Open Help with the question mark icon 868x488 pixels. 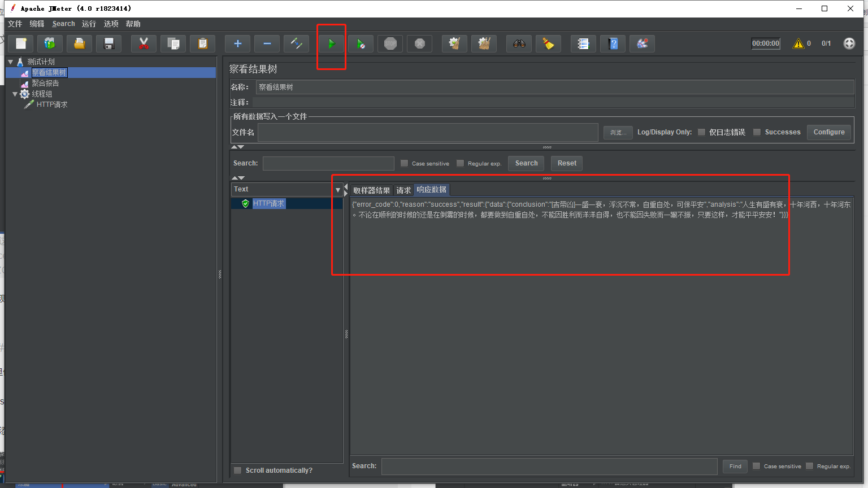coord(613,43)
